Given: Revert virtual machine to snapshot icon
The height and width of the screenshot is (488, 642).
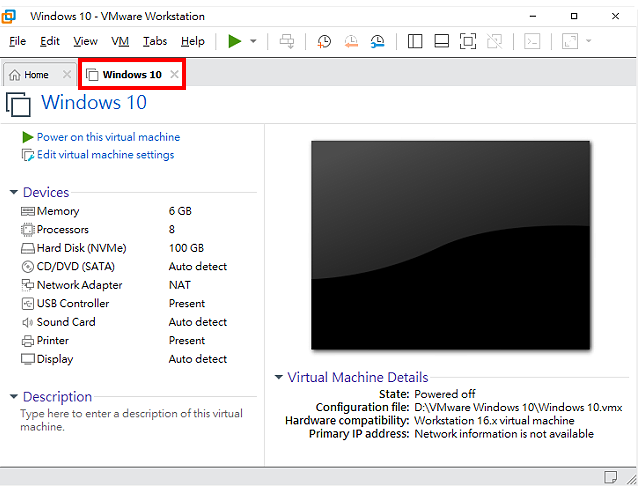Looking at the screenshot, I should (351, 41).
